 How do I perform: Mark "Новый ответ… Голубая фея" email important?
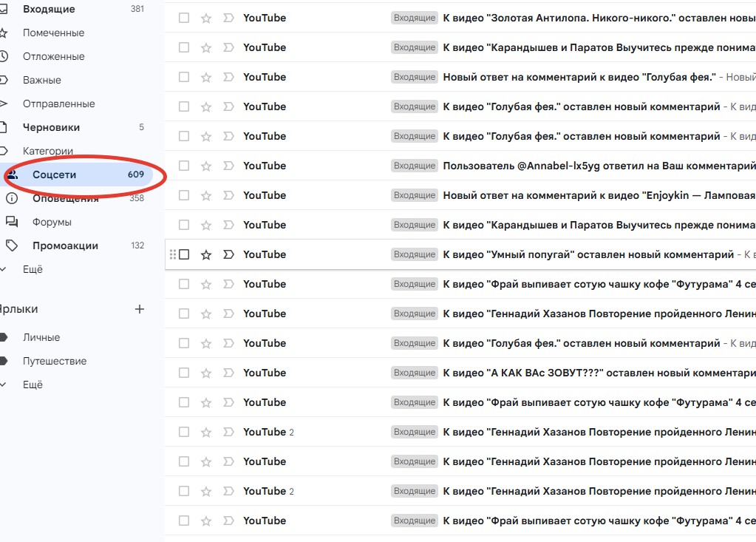point(228,77)
